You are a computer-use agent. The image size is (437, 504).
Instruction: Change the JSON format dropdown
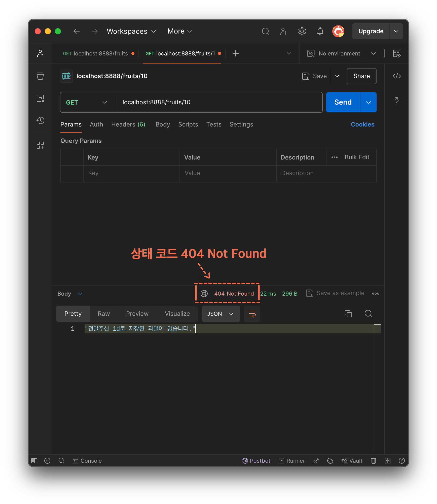point(221,314)
